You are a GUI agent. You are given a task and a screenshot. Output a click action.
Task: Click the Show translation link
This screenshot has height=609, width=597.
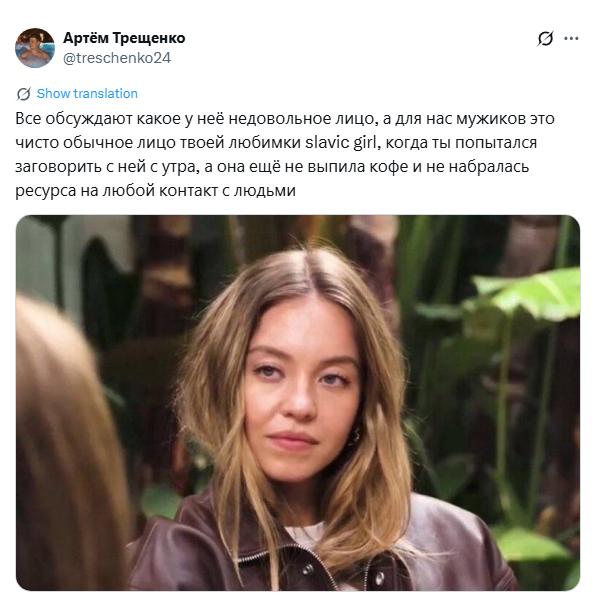click(x=87, y=94)
